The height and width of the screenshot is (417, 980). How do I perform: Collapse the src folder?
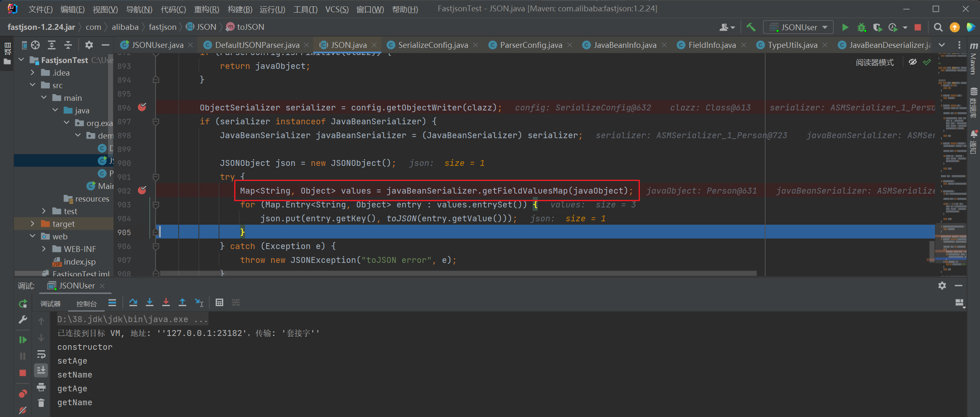click(x=33, y=85)
